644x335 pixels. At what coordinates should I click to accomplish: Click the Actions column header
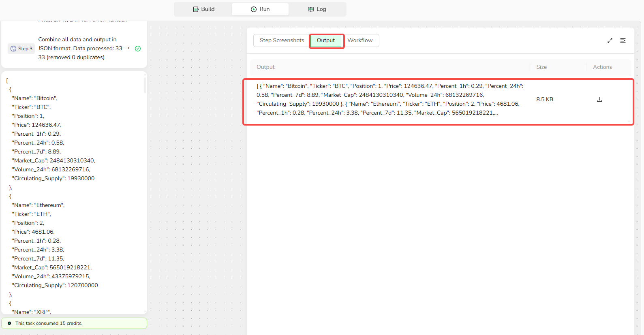(x=602, y=67)
